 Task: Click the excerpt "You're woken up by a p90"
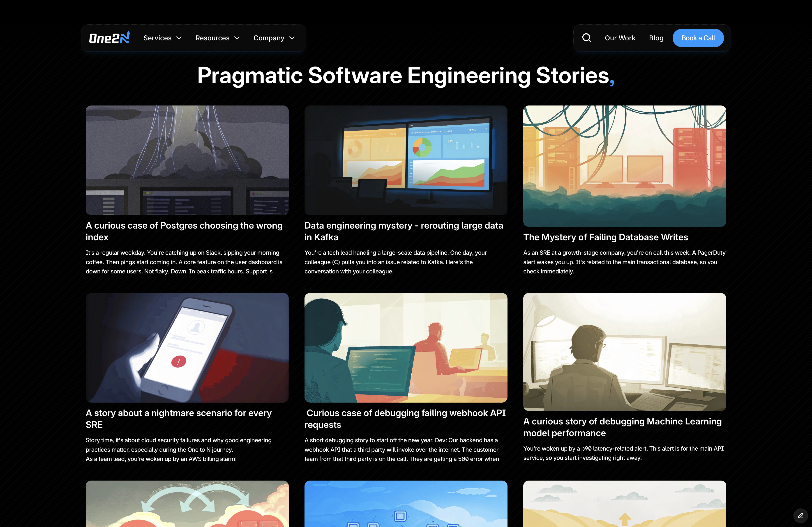point(623,453)
